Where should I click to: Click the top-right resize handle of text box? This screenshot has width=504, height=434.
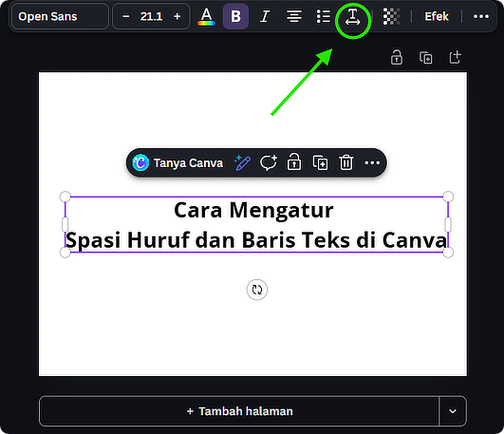[448, 197]
